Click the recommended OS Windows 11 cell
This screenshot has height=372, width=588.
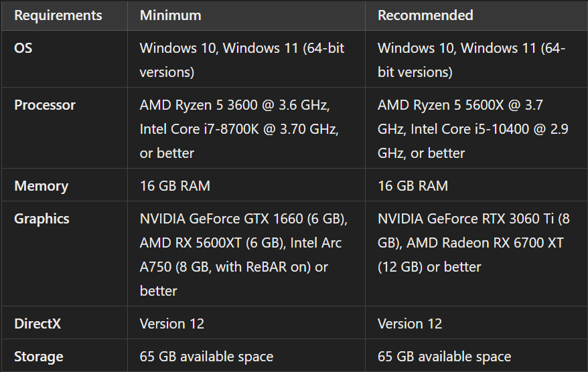[x=472, y=60]
